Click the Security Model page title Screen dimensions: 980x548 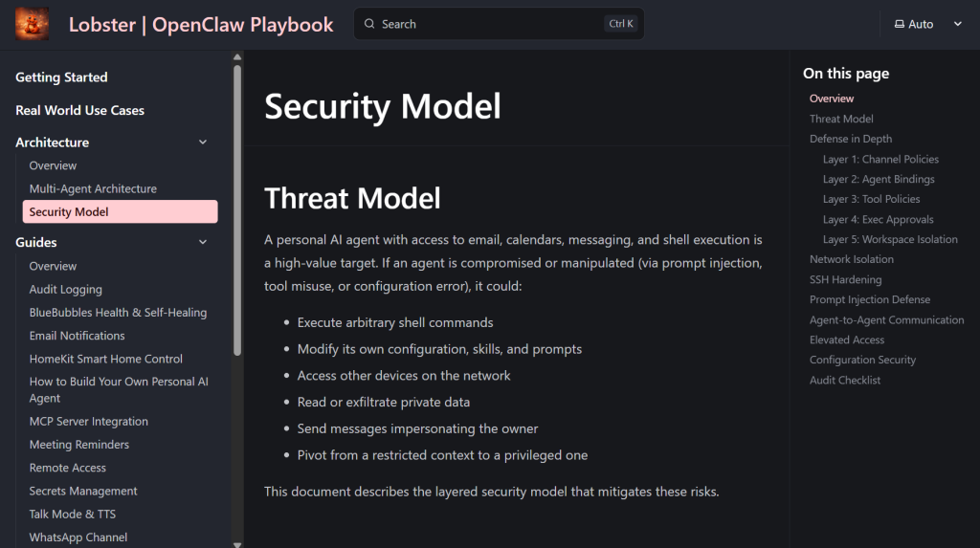383,106
